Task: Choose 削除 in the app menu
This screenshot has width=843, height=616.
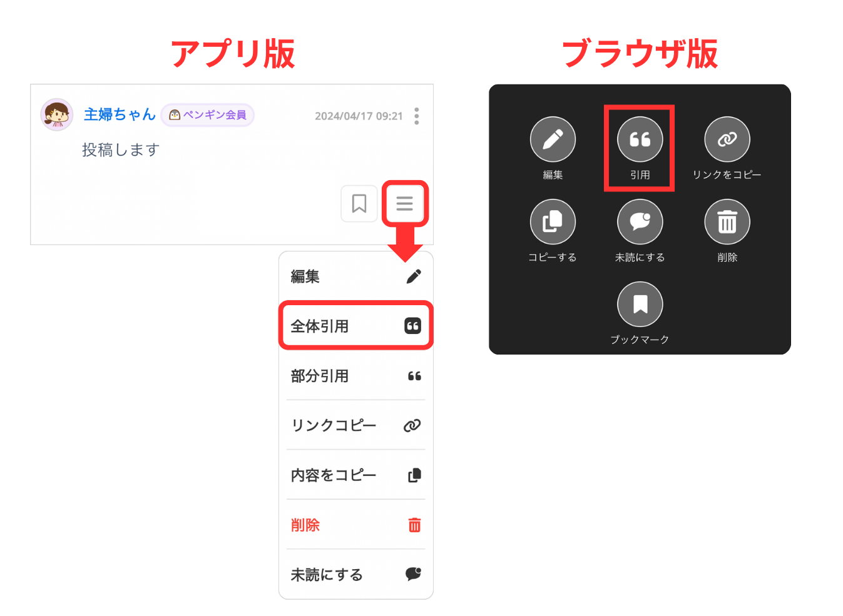Action: tap(355, 525)
